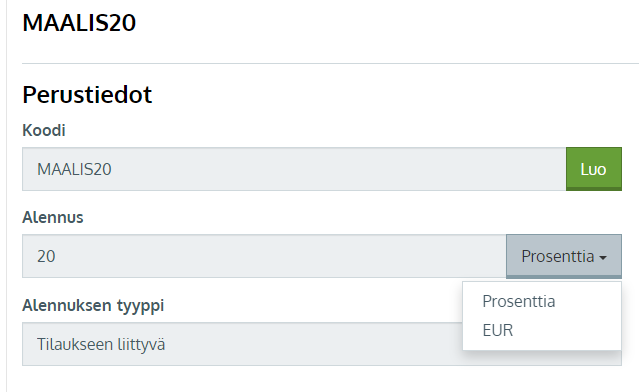The width and height of the screenshot is (639, 392).
Task: Select the Tilaukseen liittyvä value text
Action: pyautogui.click(x=101, y=345)
